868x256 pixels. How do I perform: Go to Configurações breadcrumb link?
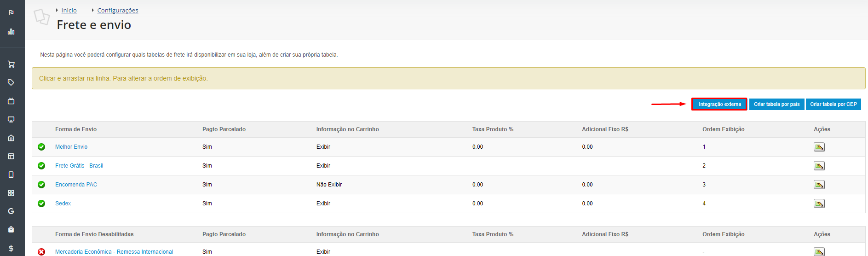tap(118, 10)
